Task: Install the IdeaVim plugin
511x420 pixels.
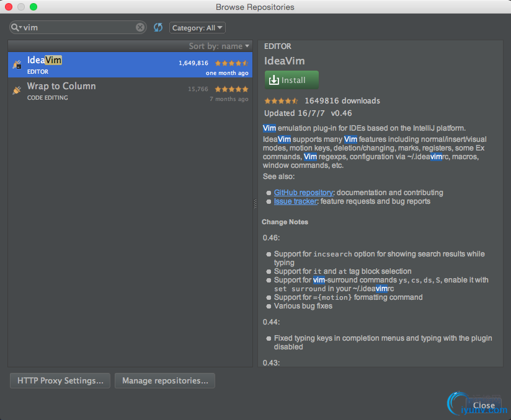Action: click(291, 80)
